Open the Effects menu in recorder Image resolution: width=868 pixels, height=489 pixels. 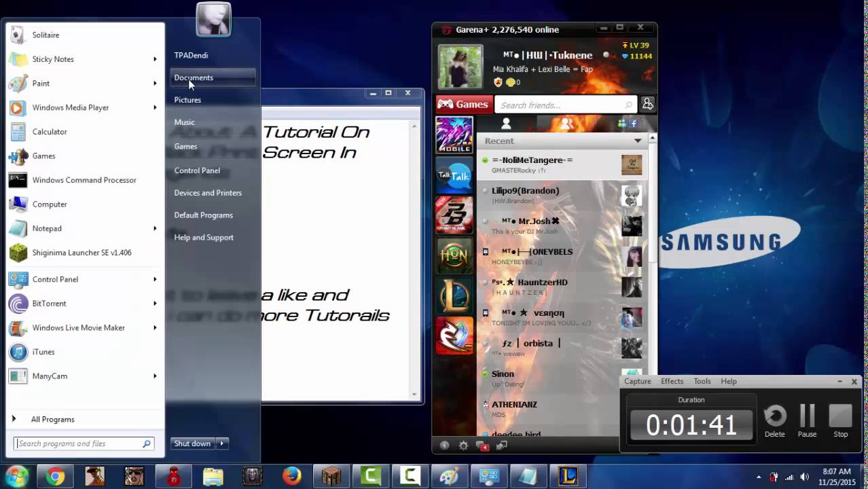tap(672, 381)
